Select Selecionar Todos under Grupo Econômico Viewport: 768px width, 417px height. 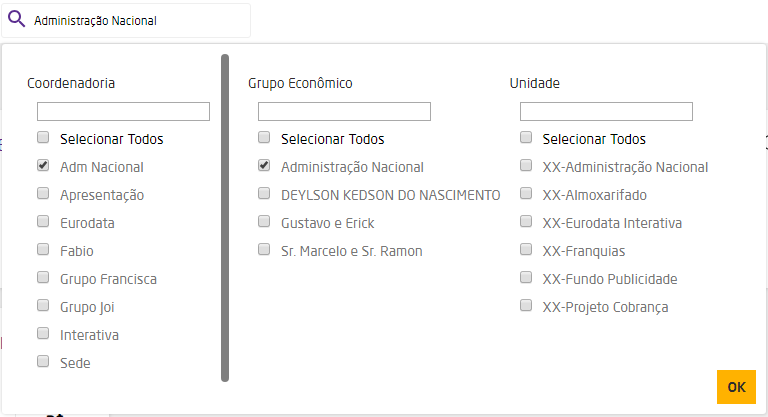[x=264, y=139]
